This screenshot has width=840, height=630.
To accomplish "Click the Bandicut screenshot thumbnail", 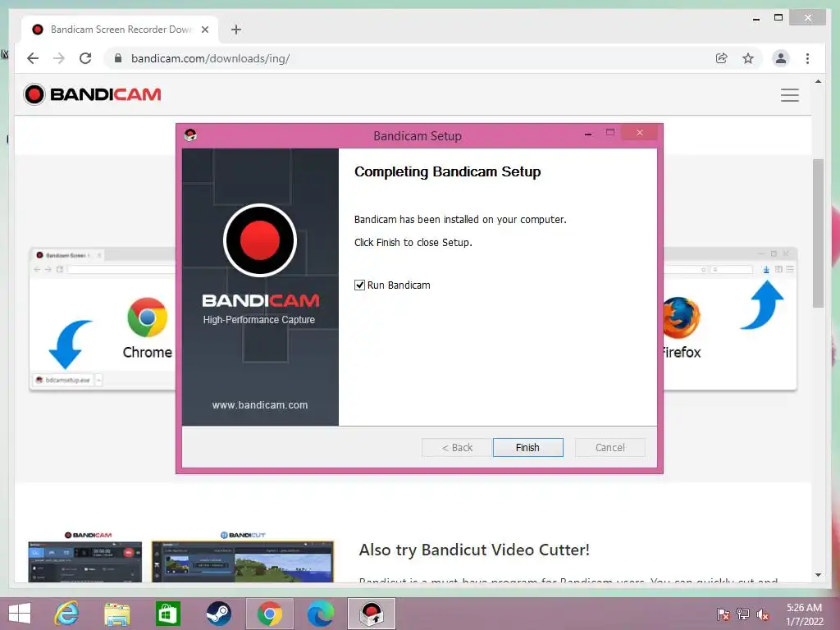I will pyautogui.click(x=243, y=561).
